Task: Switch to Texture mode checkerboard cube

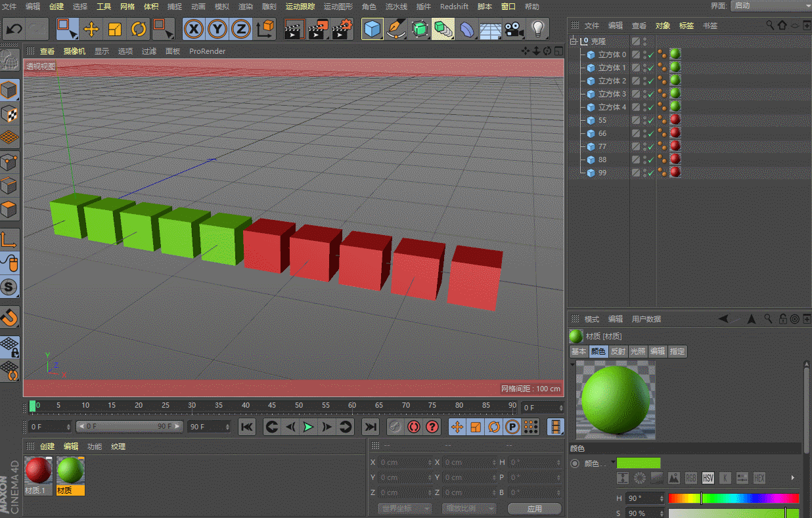Action: click(9, 114)
